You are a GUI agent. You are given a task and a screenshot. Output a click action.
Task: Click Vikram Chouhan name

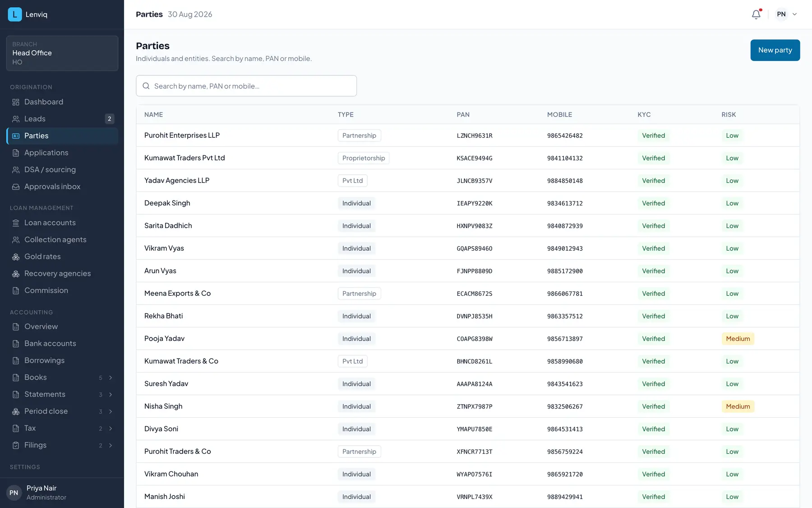pyautogui.click(x=171, y=474)
